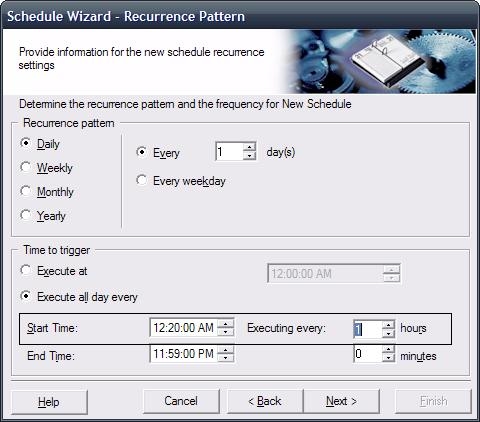Decrease the every day(s) spinner value
The image size is (480, 422).
tap(249, 155)
